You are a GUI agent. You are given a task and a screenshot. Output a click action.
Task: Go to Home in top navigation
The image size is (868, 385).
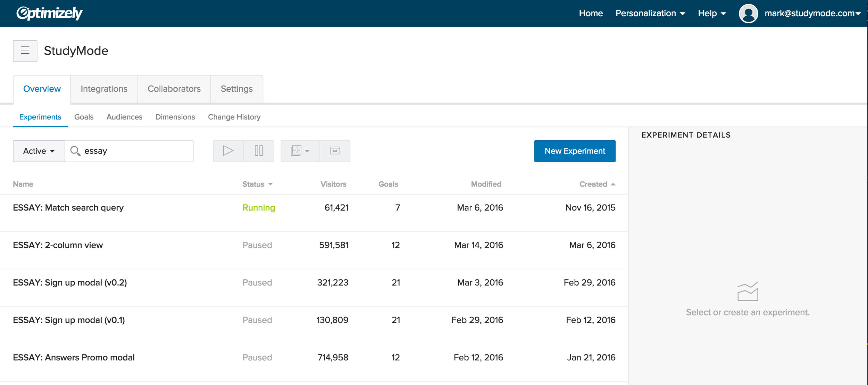click(x=591, y=13)
